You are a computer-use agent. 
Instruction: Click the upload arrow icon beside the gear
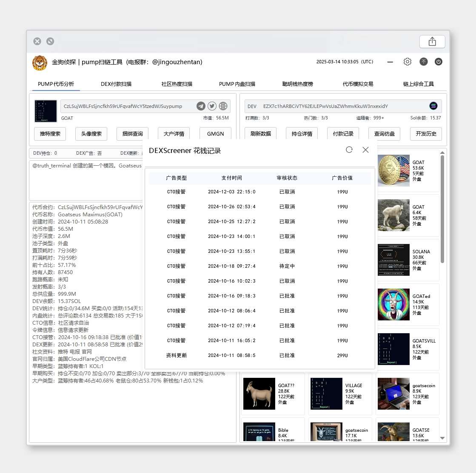click(x=424, y=62)
